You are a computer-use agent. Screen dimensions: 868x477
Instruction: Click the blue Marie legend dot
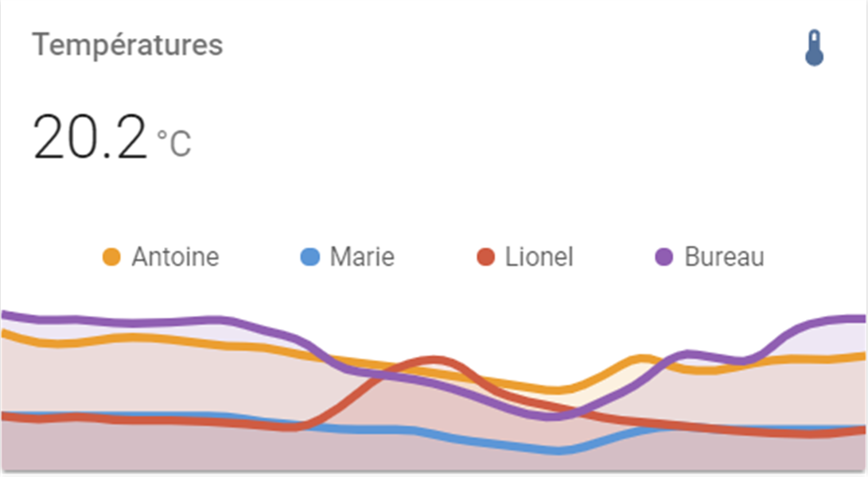[x=309, y=257]
